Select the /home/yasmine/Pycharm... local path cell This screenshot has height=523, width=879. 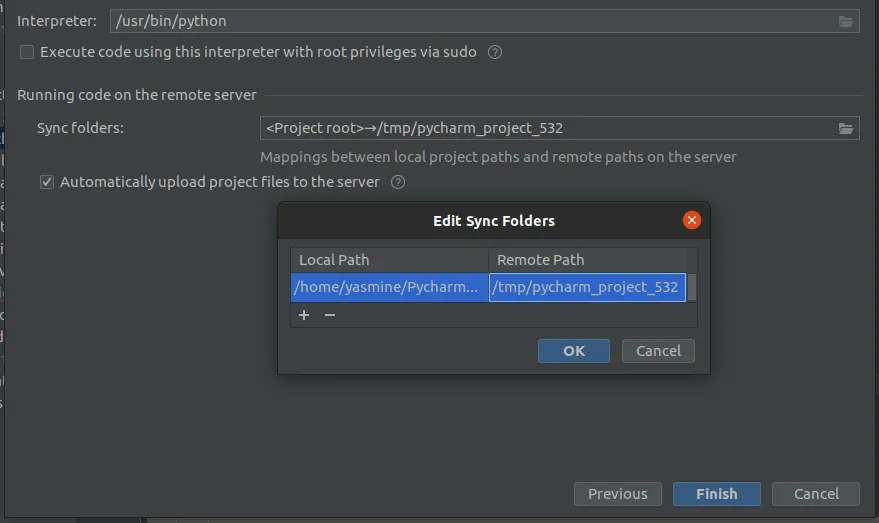click(390, 287)
